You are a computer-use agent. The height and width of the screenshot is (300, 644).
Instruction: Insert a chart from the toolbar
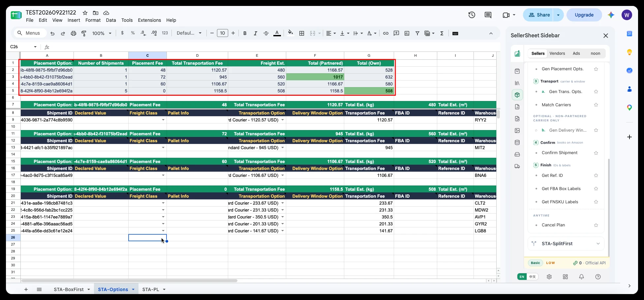(407, 33)
